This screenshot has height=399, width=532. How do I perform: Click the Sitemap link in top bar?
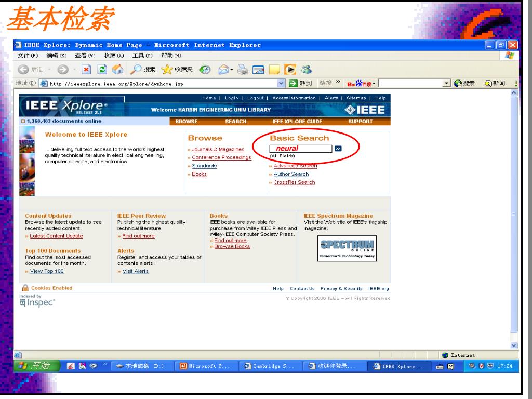click(x=356, y=98)
